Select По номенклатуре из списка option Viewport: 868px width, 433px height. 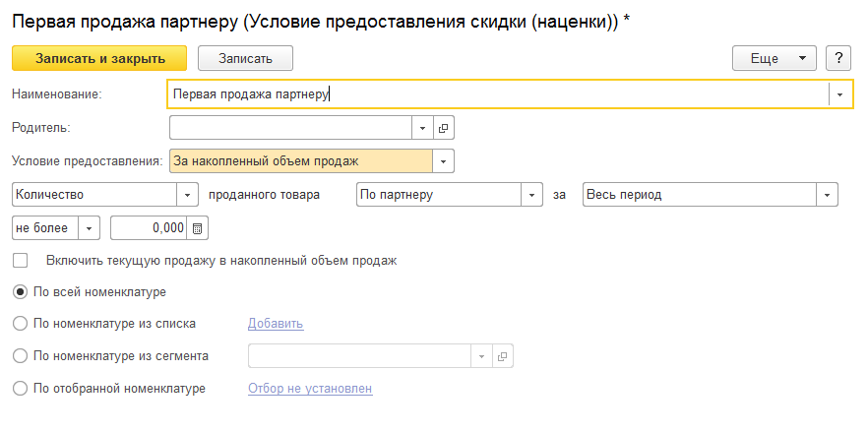20,323
